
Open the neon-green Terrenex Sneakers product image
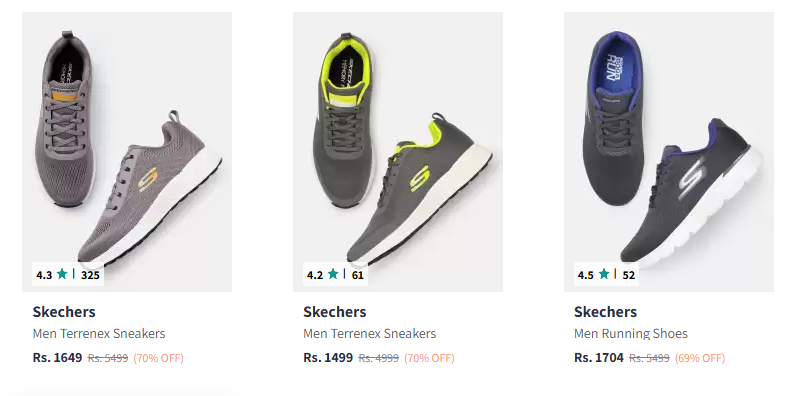point(398,152)
